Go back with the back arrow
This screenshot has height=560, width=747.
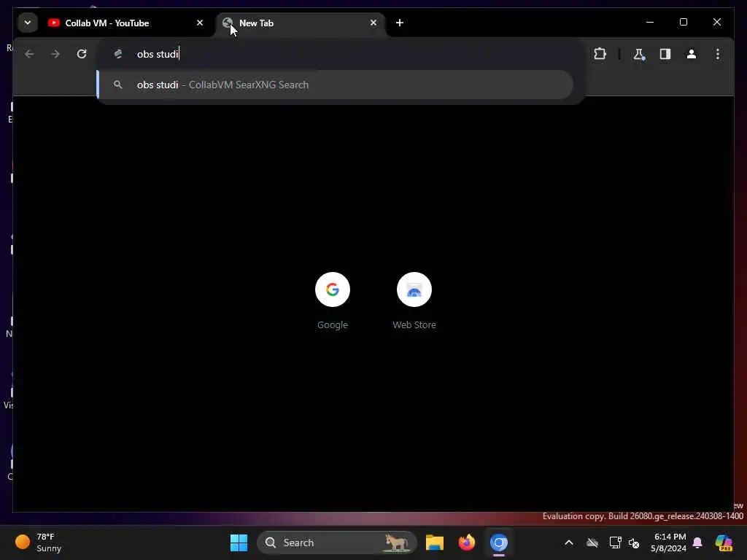(29, 54)
